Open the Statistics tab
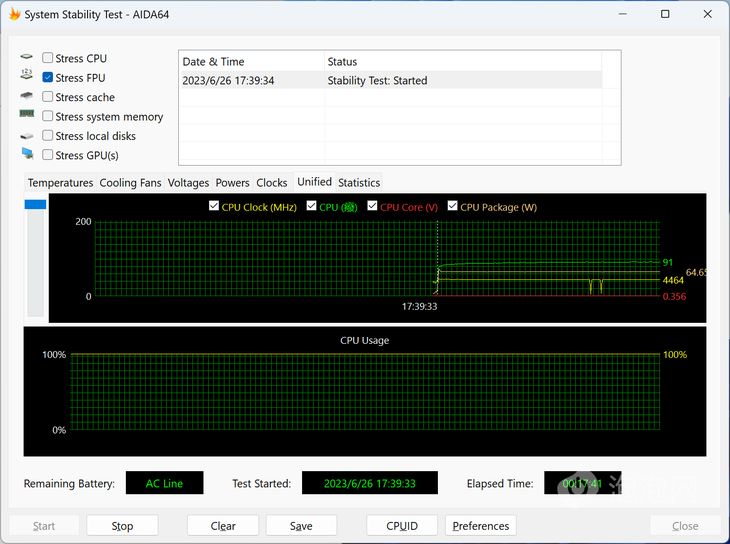 [359, 183]
